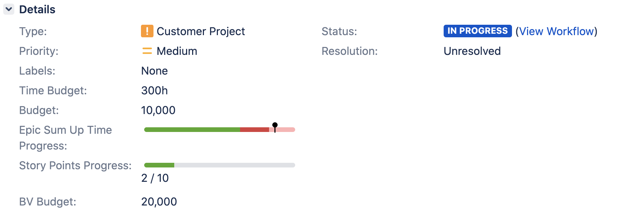Open the status dropdown showing IN PROGRESS
This screenshot has width=644, height=213.
point(477,31)
